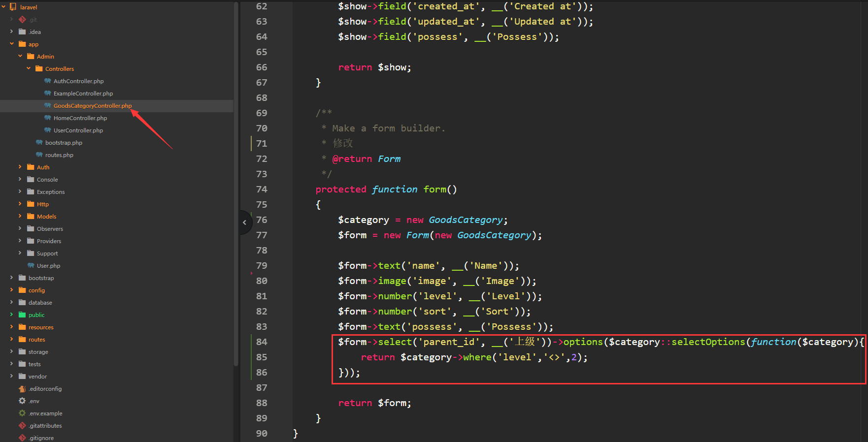The image size is (868, 442).
Task: Expand the vendor folder chevron
Action: coord(11,376)
